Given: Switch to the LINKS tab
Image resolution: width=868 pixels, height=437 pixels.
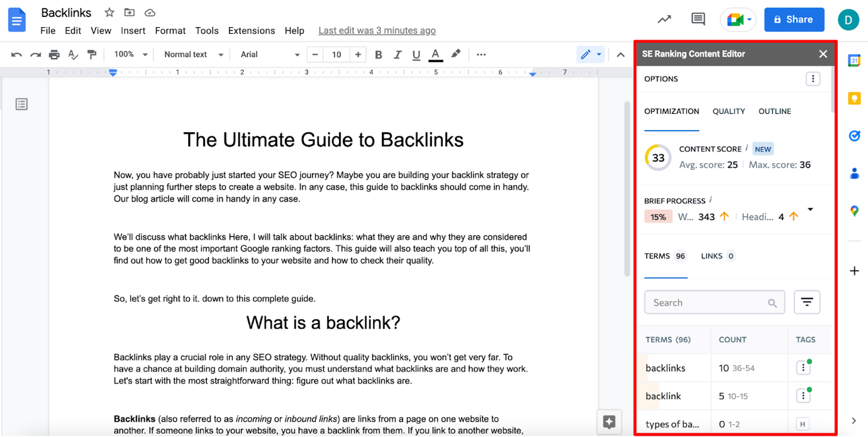Looking at the screenshot, I should pyautogui.click(x=718, y=256).
